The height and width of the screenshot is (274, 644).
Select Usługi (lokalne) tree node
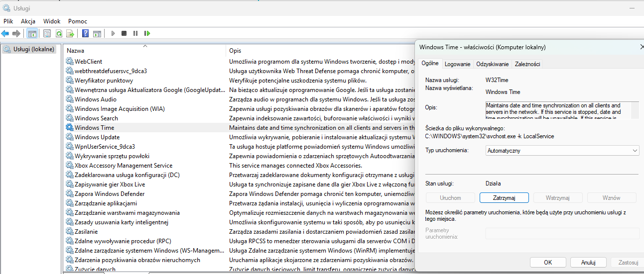coord(29,49)
